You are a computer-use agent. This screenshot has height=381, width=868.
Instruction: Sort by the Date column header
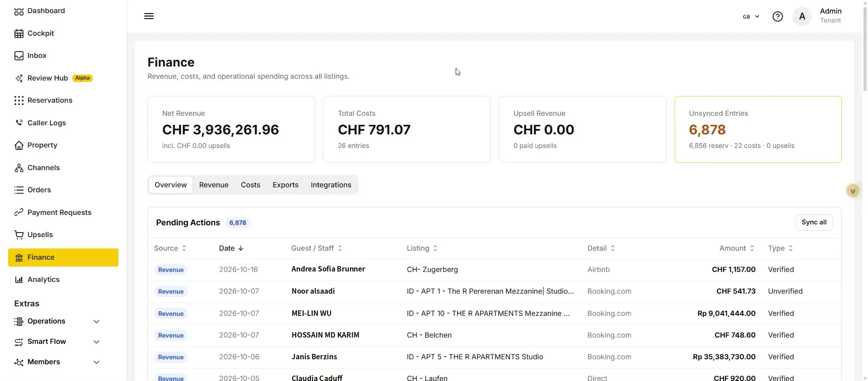point(231,248)
